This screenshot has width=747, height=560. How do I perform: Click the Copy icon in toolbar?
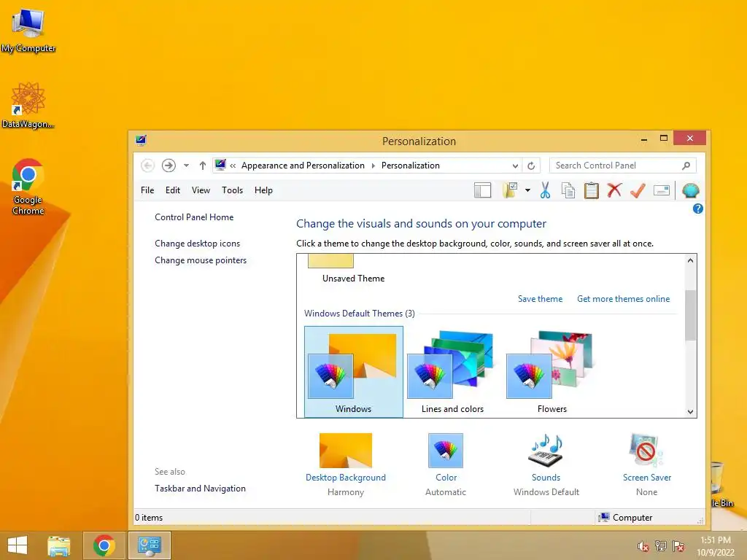click(x=568, y=190)
